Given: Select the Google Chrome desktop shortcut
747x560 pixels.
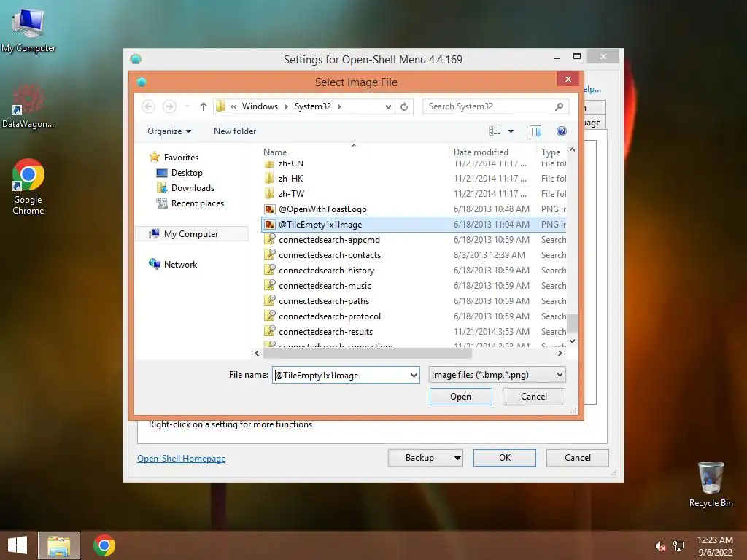Looking at the screenshot, I should 28,187.
